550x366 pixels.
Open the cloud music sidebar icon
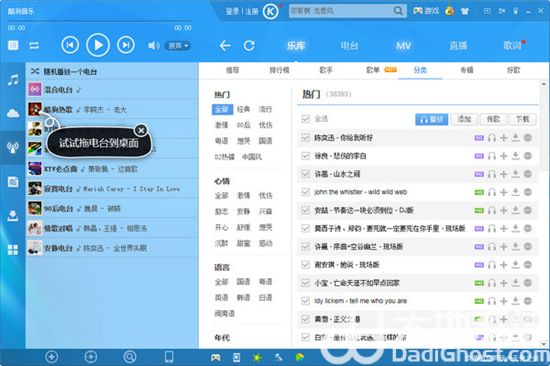pos(13,113)
